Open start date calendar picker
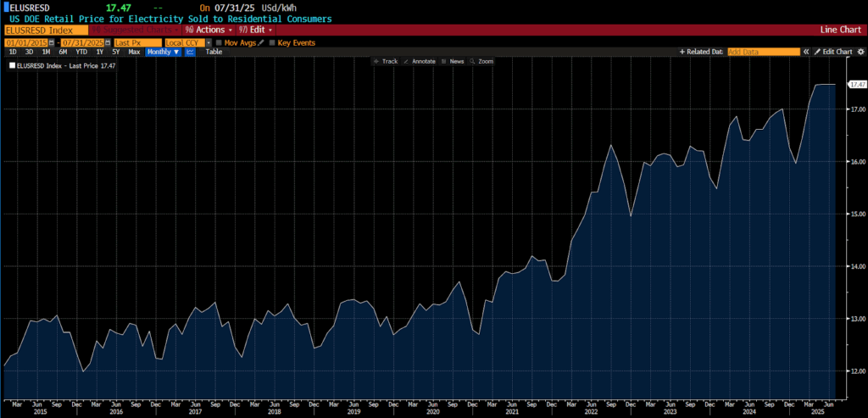This screenshot has height=418, width=868. point(52,42)
